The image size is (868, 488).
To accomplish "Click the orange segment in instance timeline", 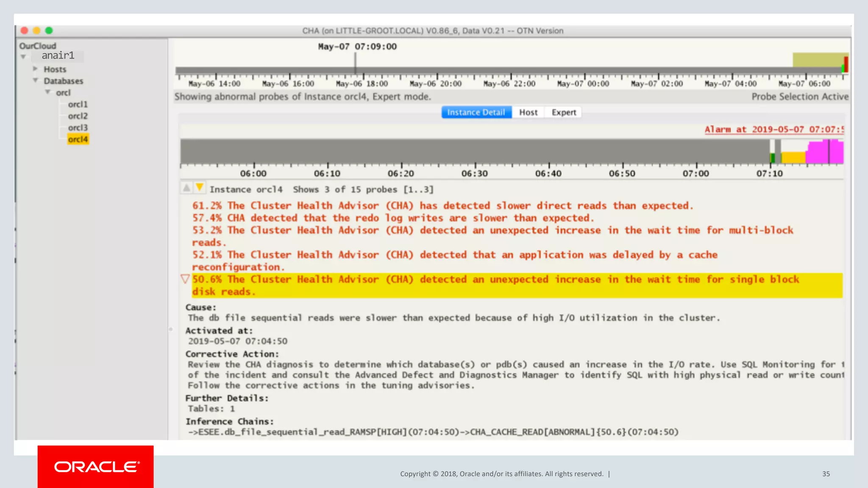I will [793, 158].
